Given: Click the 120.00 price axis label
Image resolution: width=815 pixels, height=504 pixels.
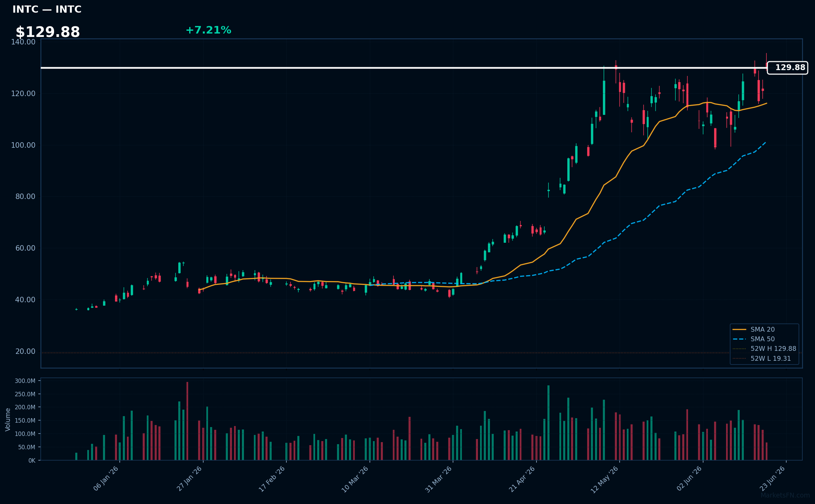Looking at the screenshot, I should [x=23, y=93].
